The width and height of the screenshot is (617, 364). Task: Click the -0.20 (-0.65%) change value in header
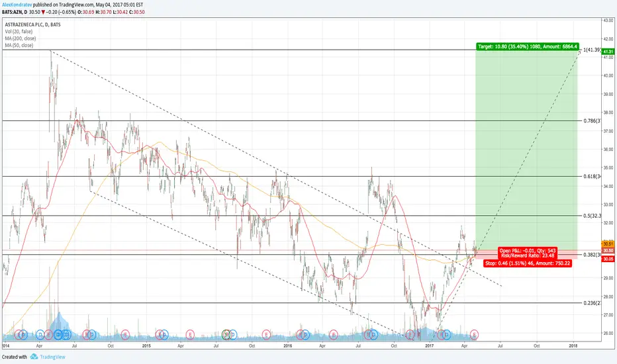(x=61, y=12)
